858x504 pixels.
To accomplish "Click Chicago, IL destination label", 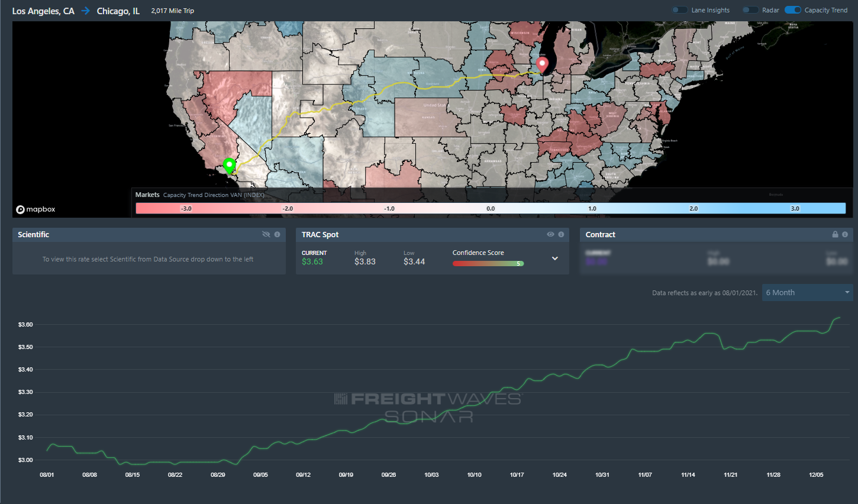I will pos(118,11).
